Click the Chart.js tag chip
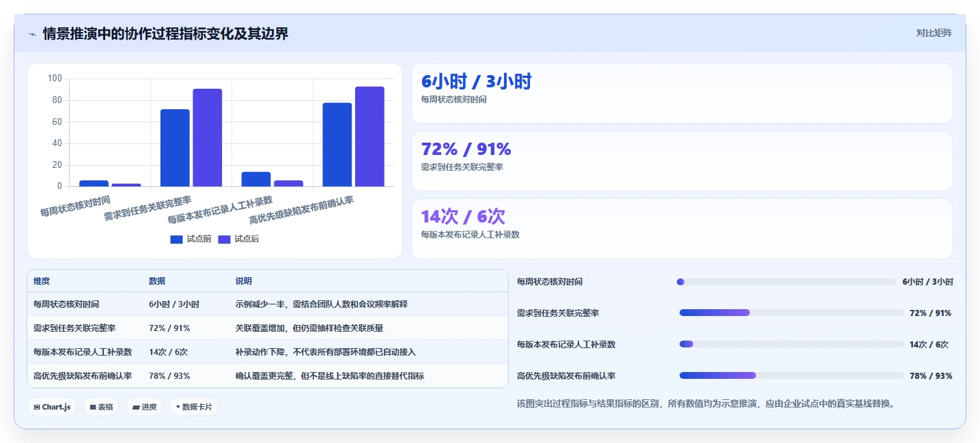This screenshot has width=980, height=443. click(x=52, y=407)
